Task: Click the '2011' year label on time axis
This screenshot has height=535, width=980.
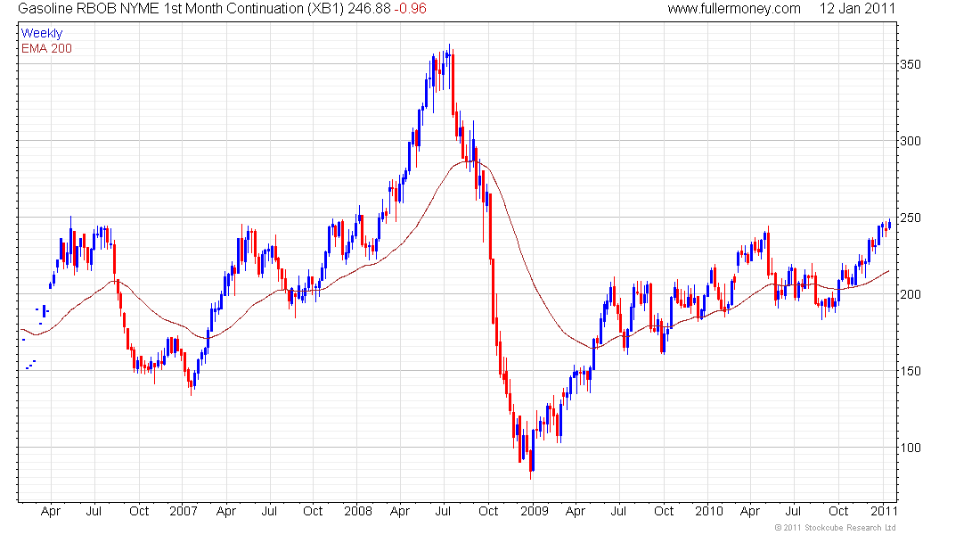Action: pos(884,511)
